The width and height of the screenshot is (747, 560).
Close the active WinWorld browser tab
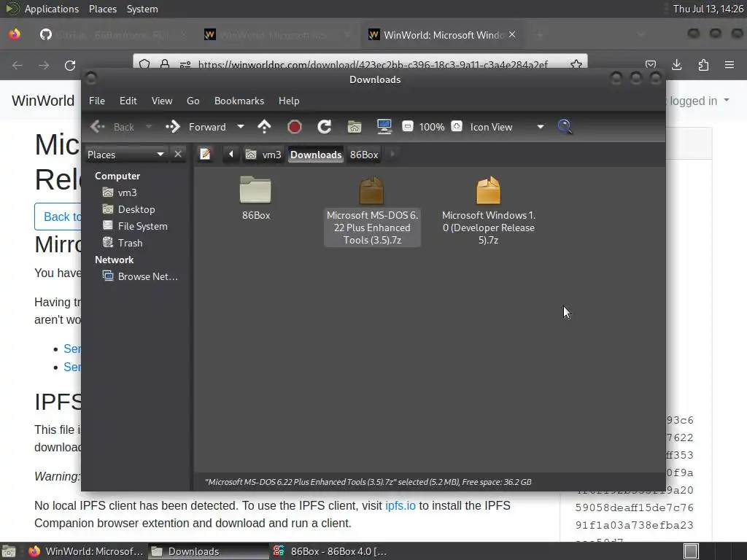[x=512, y=35]
